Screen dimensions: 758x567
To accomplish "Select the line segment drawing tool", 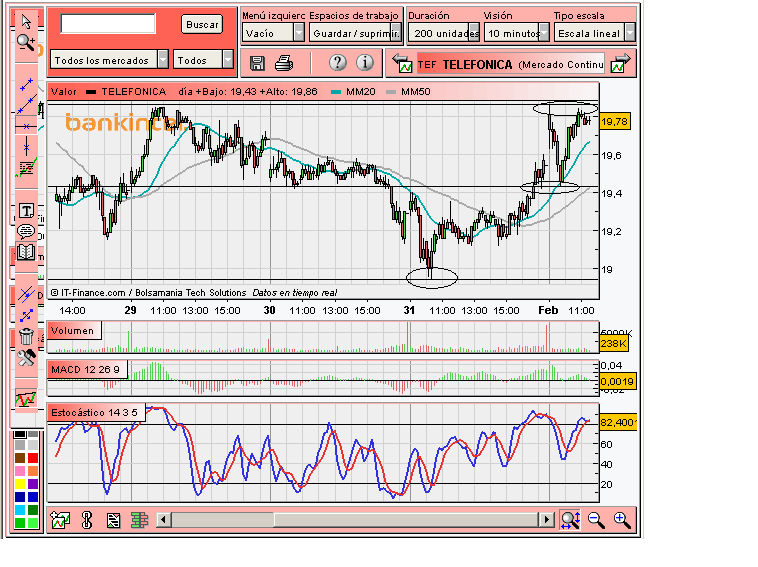I will [x=27, y=84].
